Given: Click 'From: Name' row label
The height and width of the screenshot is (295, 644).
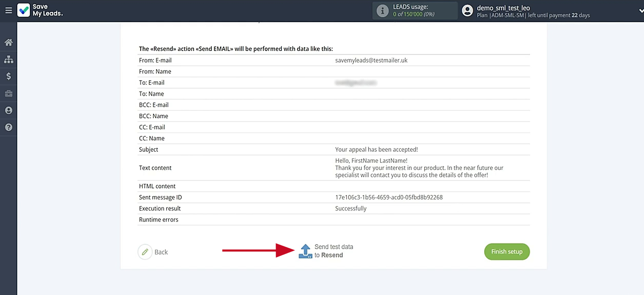Looking at the screenshot, I should 155,72.
